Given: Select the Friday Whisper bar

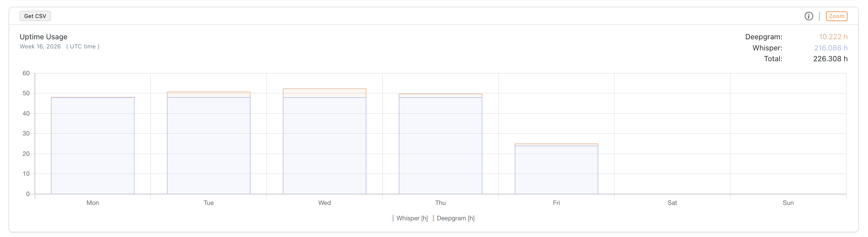Looking at the screenshot, I should 556,170.
